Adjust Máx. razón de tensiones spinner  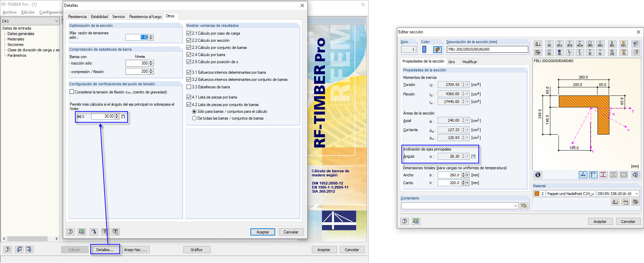(x=151, y=37)
